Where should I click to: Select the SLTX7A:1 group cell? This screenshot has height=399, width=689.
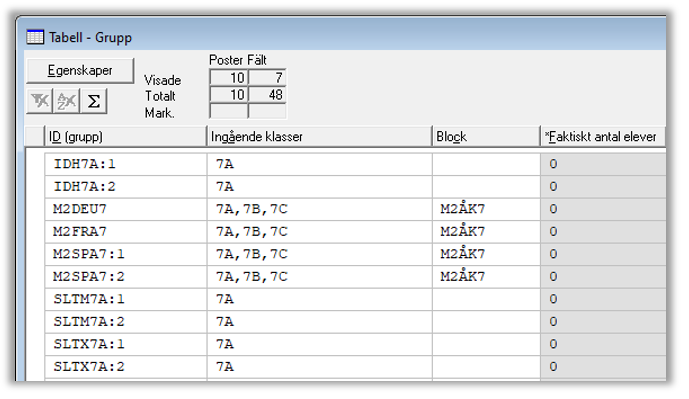126,345
